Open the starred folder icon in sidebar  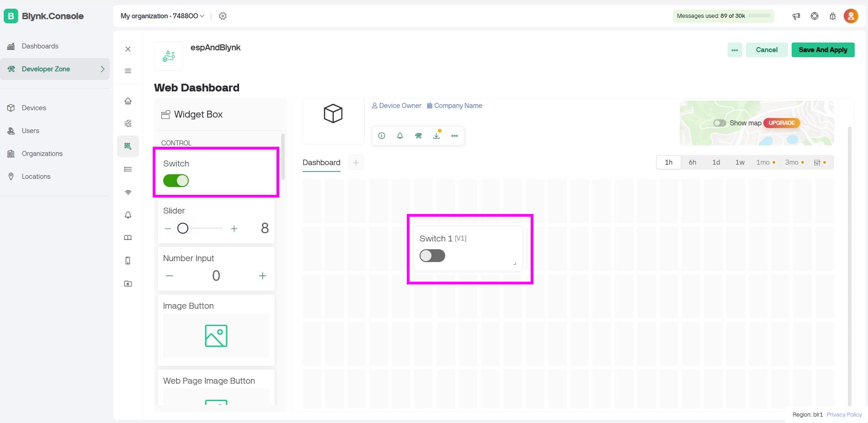(x=128, y=284)
